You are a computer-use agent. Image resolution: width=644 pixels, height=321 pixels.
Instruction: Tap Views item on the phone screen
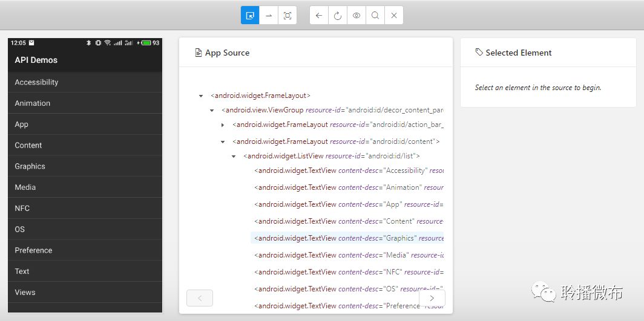[x=85, y=293]
